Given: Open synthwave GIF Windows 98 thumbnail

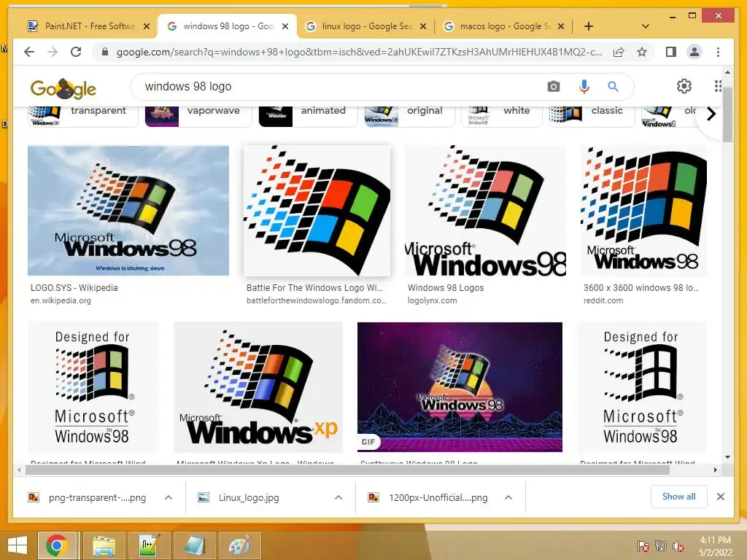Looking at the screenshot, I should (x=460, y=387).
